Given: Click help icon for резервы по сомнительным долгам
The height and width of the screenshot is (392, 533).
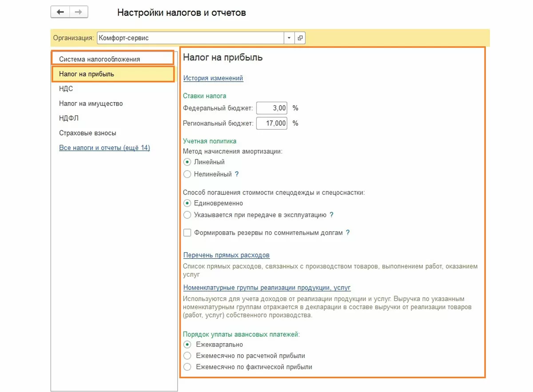Looking at the screenshot, I should pyautogui.click(x=348, y=233).
